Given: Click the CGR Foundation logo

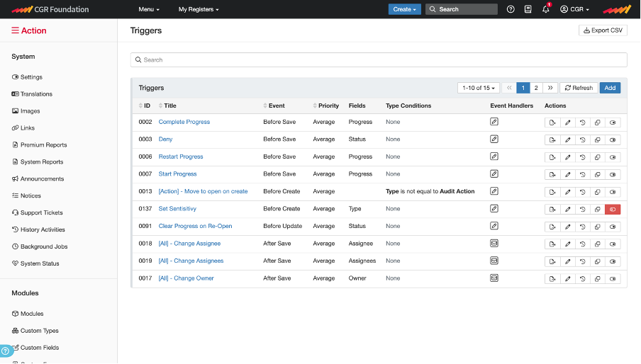Looking at the screenshot, I should tap(50, 9).
